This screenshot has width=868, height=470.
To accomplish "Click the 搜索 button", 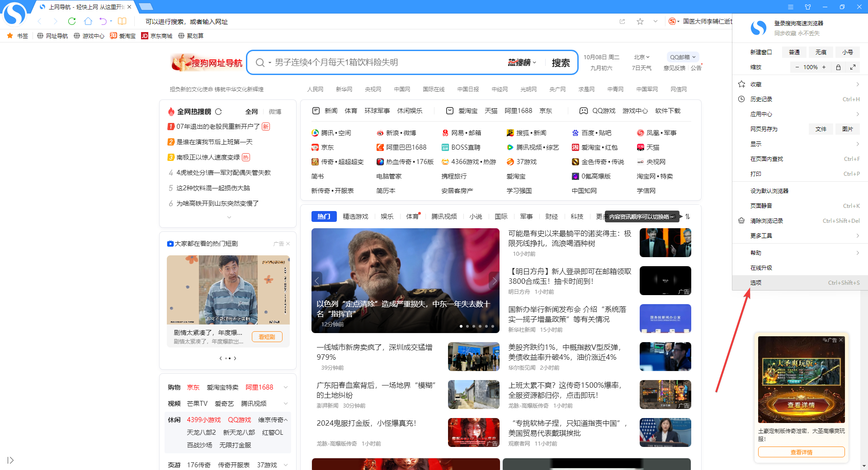I will click(561, 63).
